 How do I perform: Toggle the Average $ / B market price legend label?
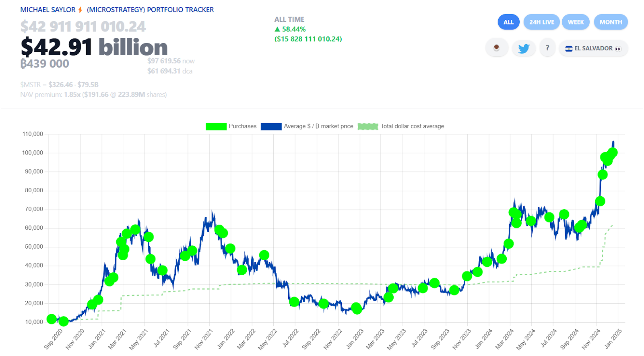[x=318, y=126]
